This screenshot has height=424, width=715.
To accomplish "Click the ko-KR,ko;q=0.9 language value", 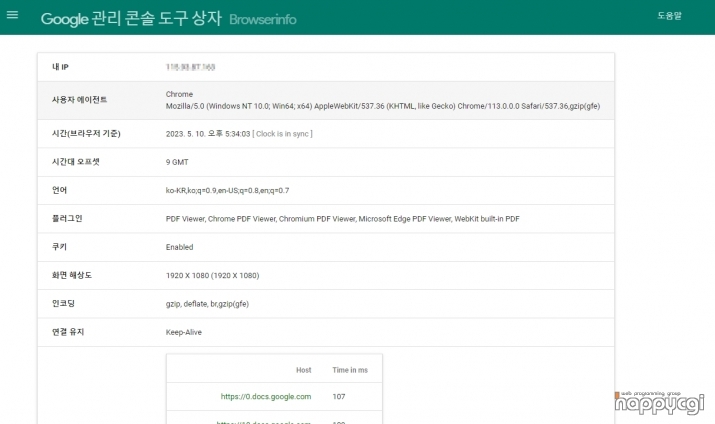I will tap(227, 190).
